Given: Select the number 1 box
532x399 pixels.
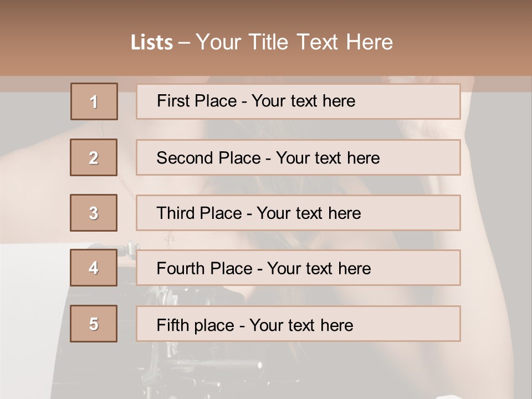Looking at the screenshot, I should [x=94, y=101].
